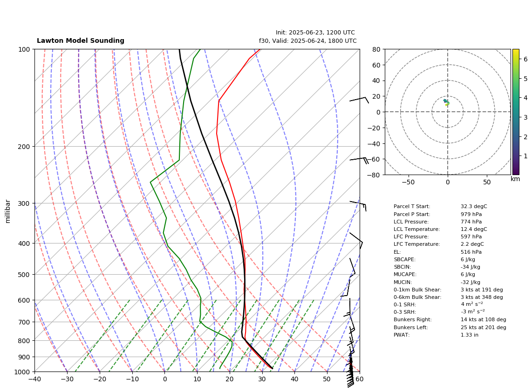Screen dimensions: 532x392
Task: Click the 500 pressure tick label
Action: coord(23,275)
